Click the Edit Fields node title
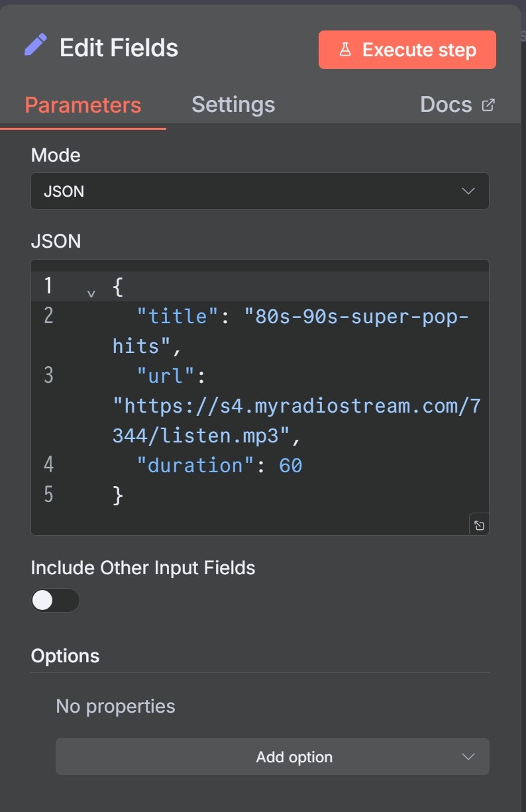The height and width of the screenshot is (812, 526). click(119, 48)
